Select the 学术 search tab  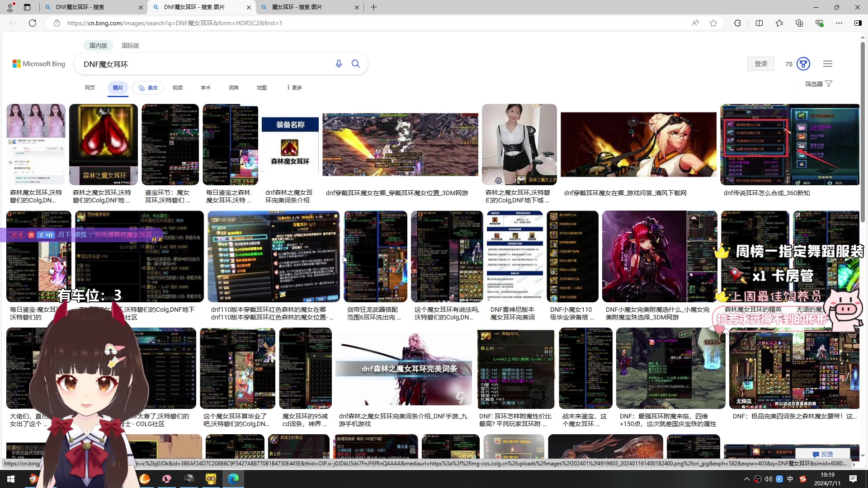pos(206,88)
